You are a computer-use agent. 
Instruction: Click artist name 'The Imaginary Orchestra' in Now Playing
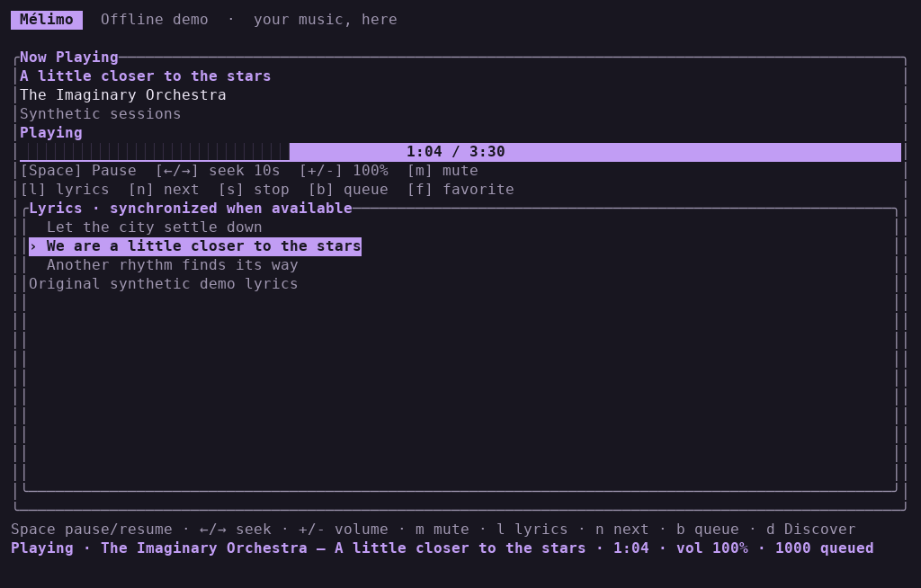(123, 94)
